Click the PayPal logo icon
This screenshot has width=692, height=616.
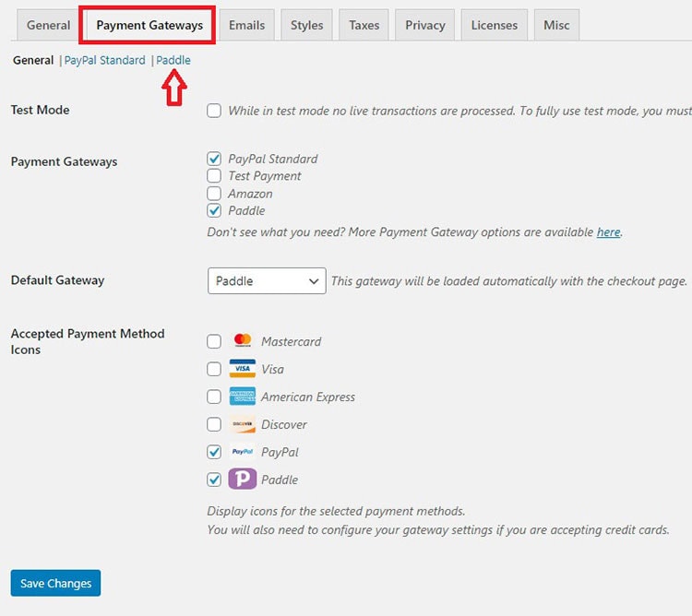pos(243,452)
